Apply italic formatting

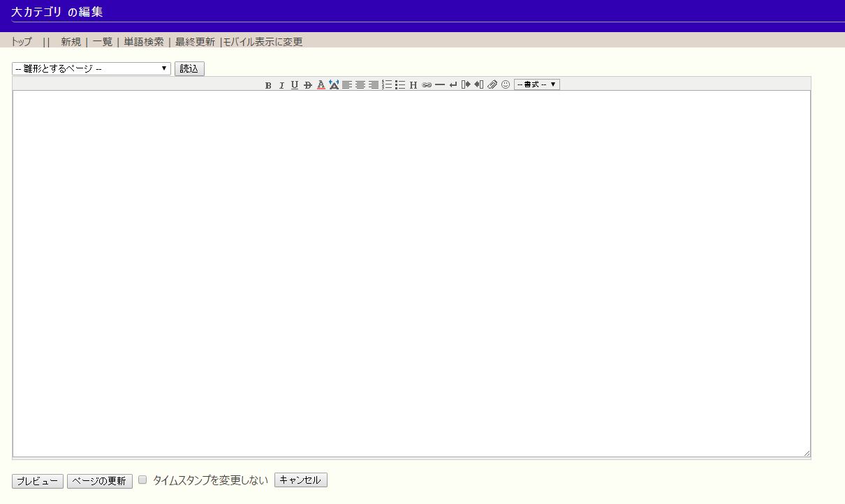(x=281, y=85)
